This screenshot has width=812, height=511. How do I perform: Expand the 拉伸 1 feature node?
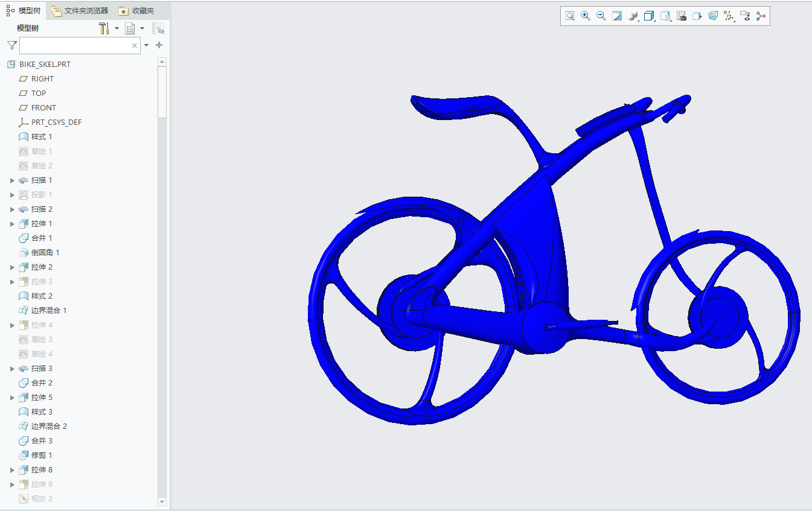click(x=12, y=224)
